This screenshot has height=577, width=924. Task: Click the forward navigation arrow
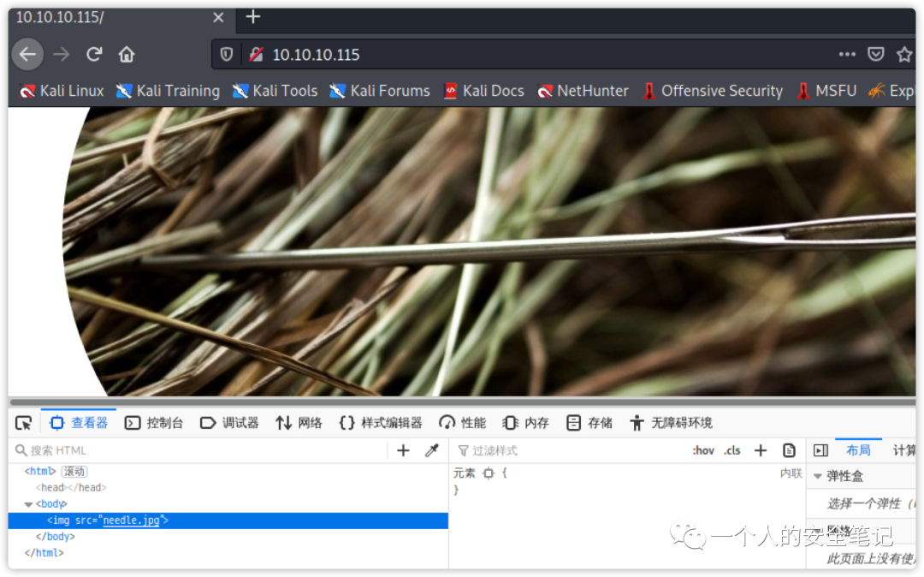pos(62,55)
